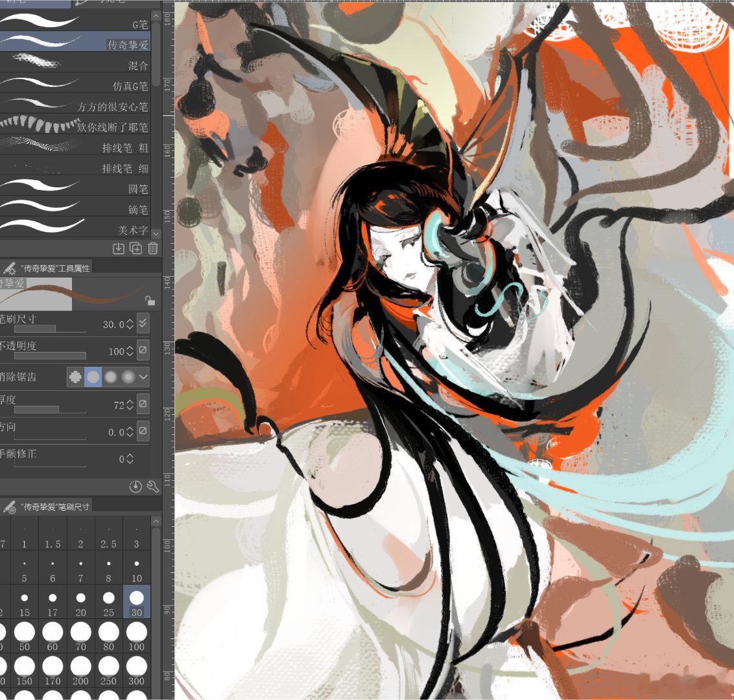The width and height of the screenshot is (734, 700).
Task: Click the canvas vertical ruler
Action: (169, 351)
